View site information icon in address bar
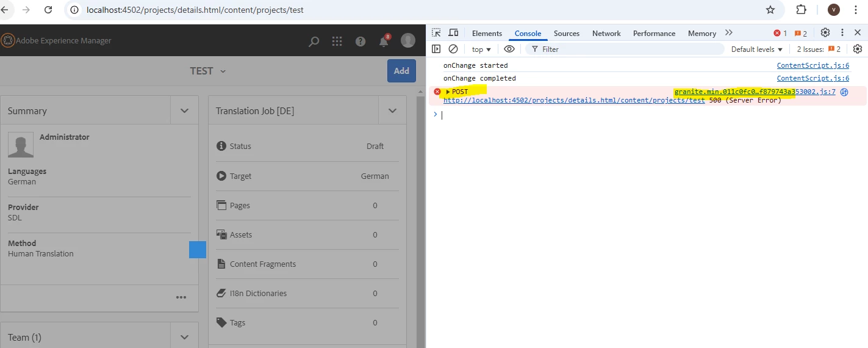The image size is (868, 348). click(x=74, y=10)
